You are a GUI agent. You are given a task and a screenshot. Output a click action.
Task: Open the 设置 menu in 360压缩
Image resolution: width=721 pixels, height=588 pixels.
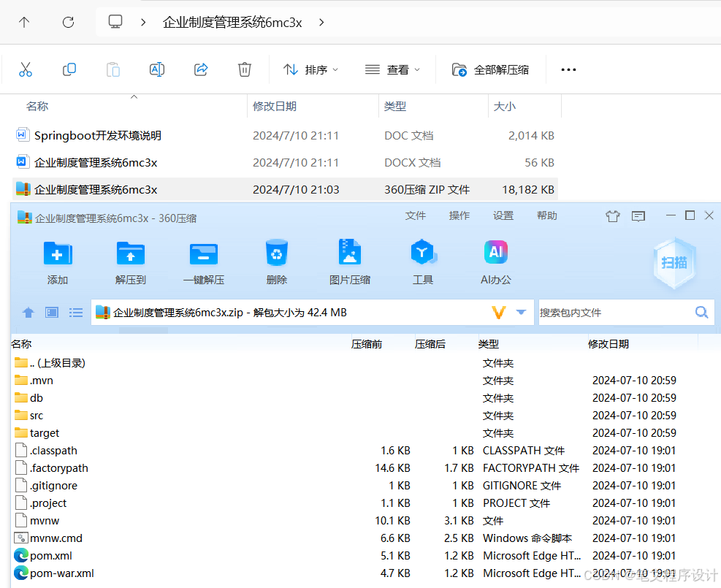click(503, 216)
